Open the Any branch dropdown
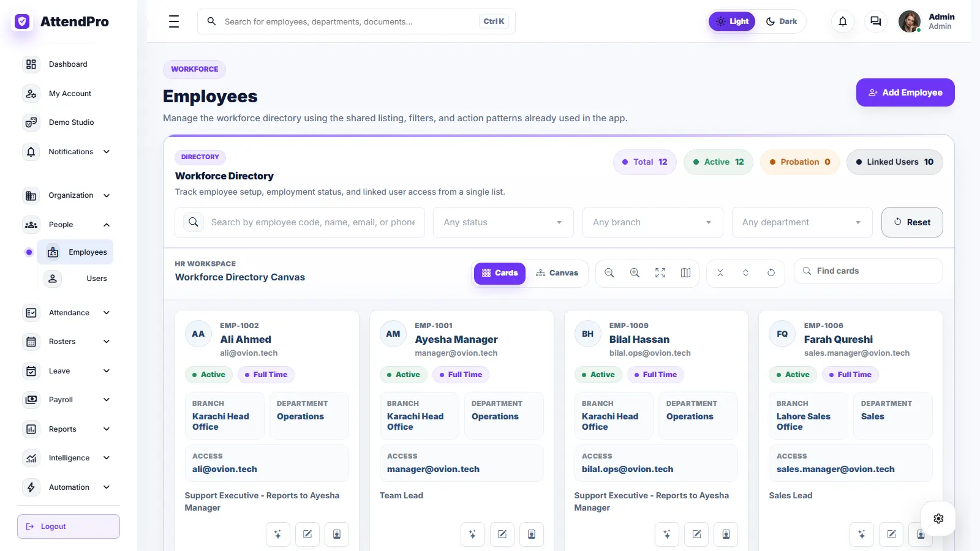 pyautogui.click(x=653, y=222)
